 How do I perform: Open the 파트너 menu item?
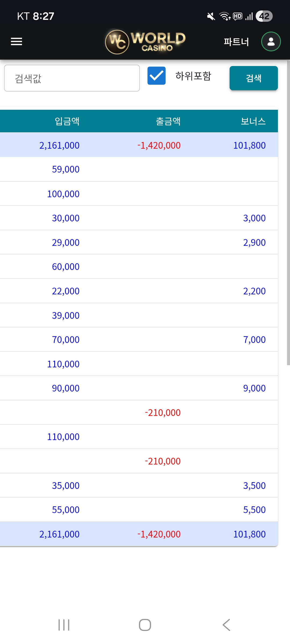236,42
